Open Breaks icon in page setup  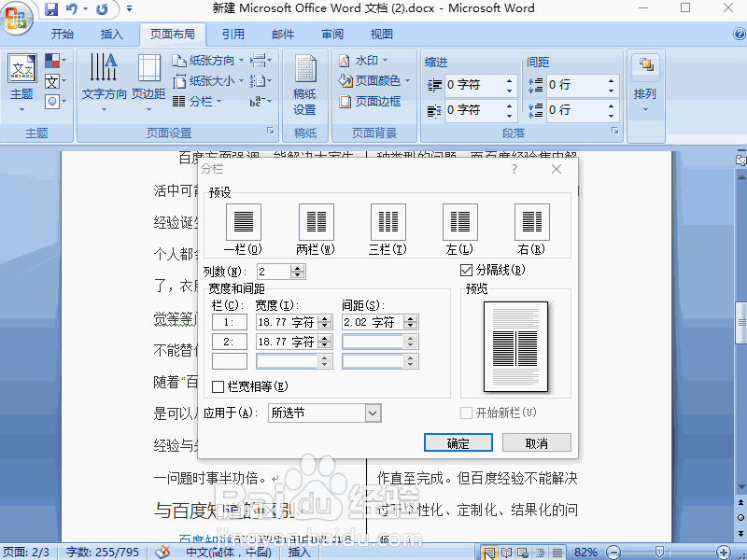pyautogui.click(x=261, y=61)
